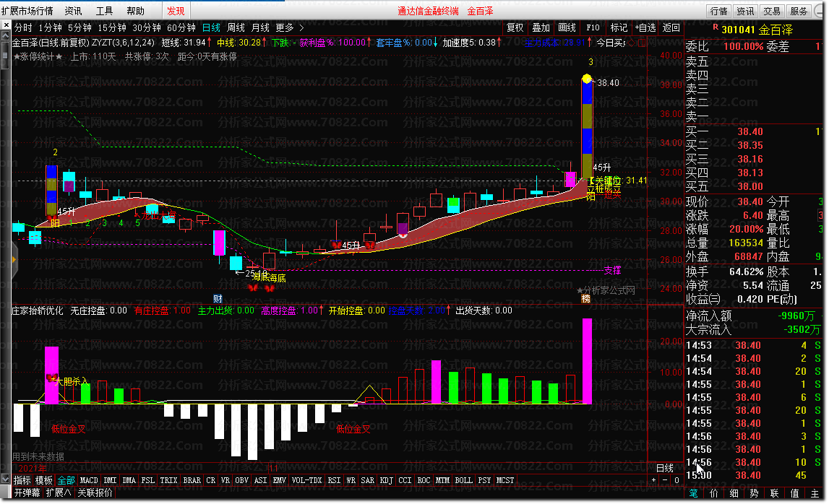
Task: Open F10 company information
Action: (593, 27)
